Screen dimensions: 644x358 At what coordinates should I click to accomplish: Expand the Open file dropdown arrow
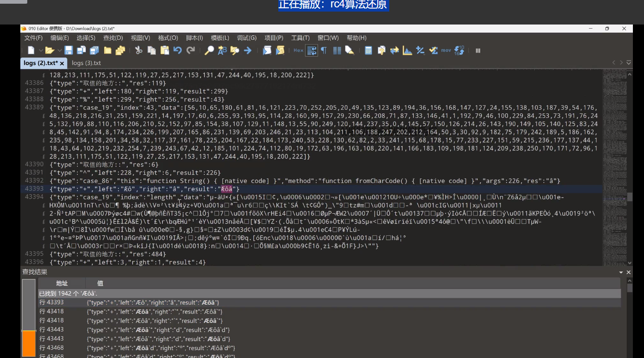pyautogui.click(x=59, y=50)
